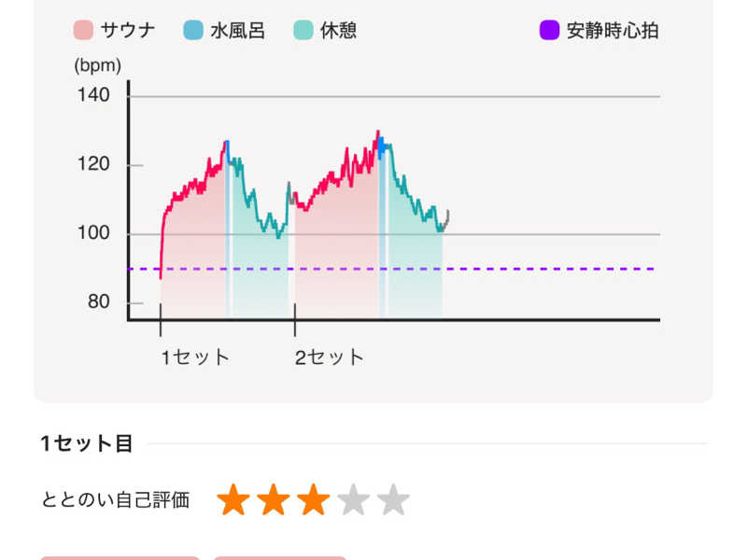Set rating to one star

tap(233, 500)
